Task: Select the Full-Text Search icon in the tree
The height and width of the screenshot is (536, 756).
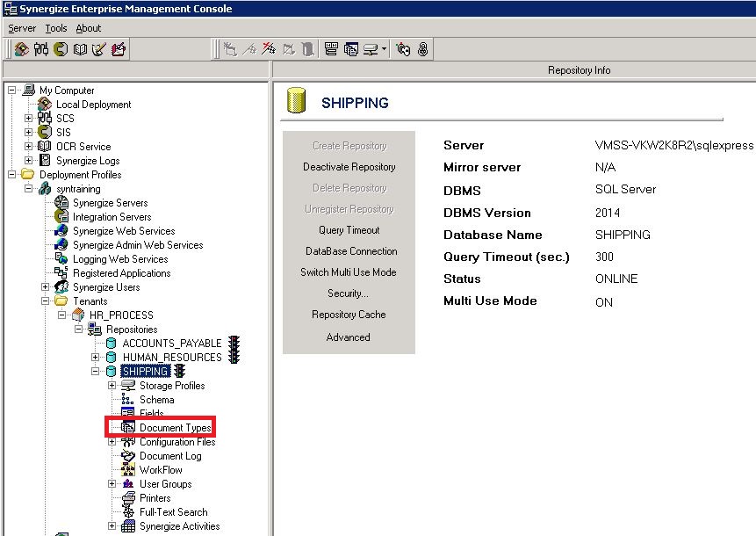Action: pyautogui.click(x=128, y=512)
